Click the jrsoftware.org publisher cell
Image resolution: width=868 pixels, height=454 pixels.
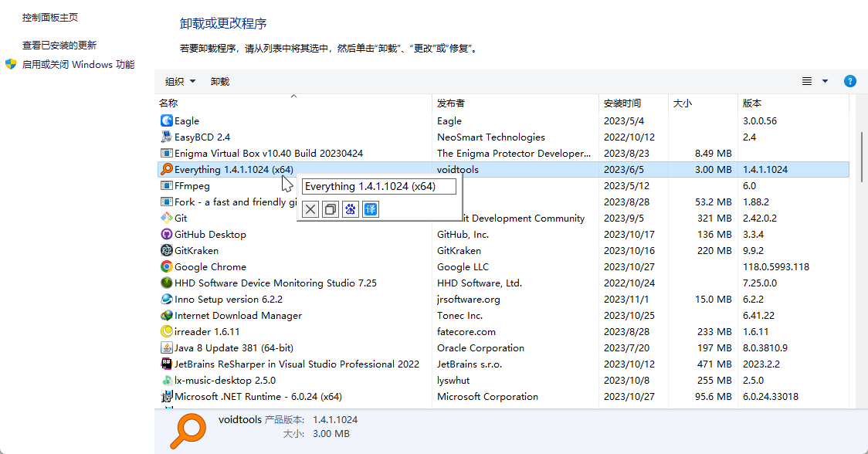(468, 299)
